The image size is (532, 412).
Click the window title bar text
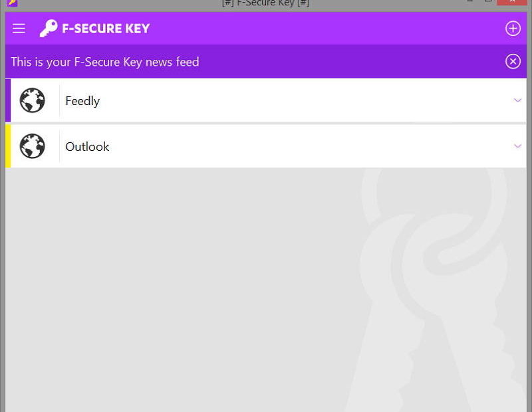pyautogui.click(x=265, y=3)
